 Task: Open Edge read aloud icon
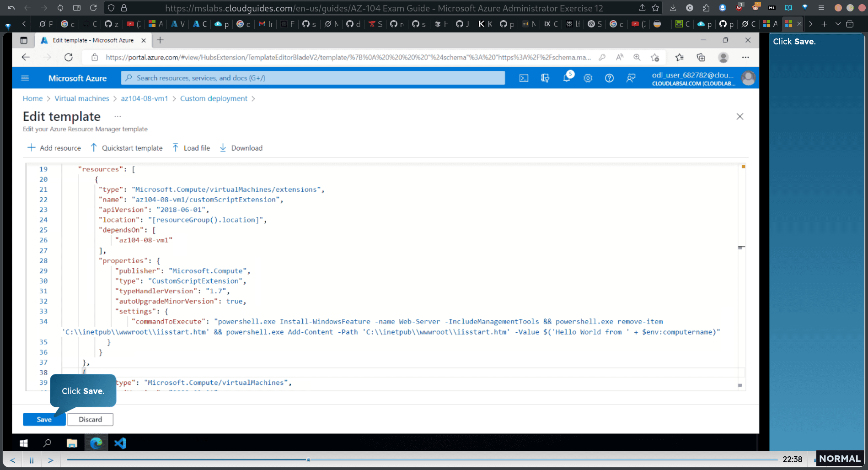pos(619,57)
